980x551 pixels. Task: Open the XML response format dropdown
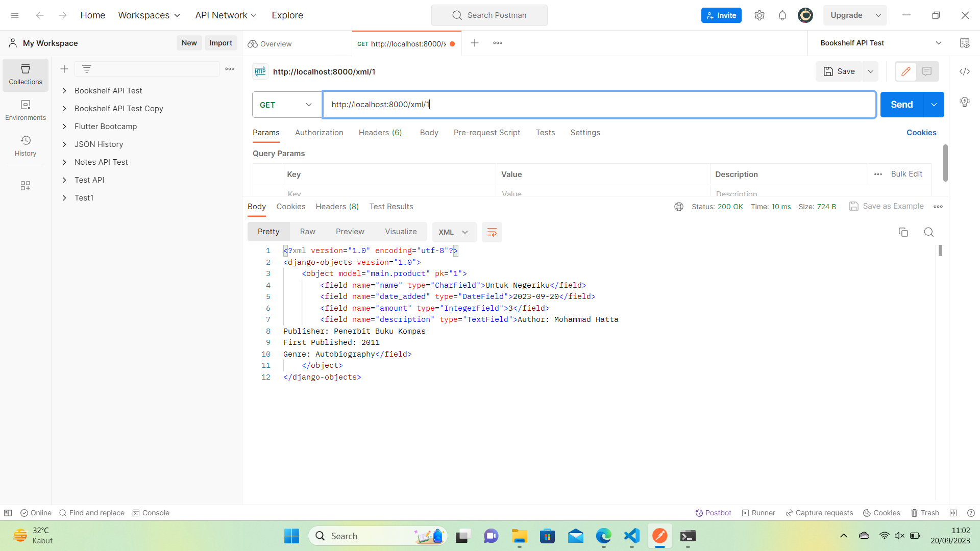(453, 232)
